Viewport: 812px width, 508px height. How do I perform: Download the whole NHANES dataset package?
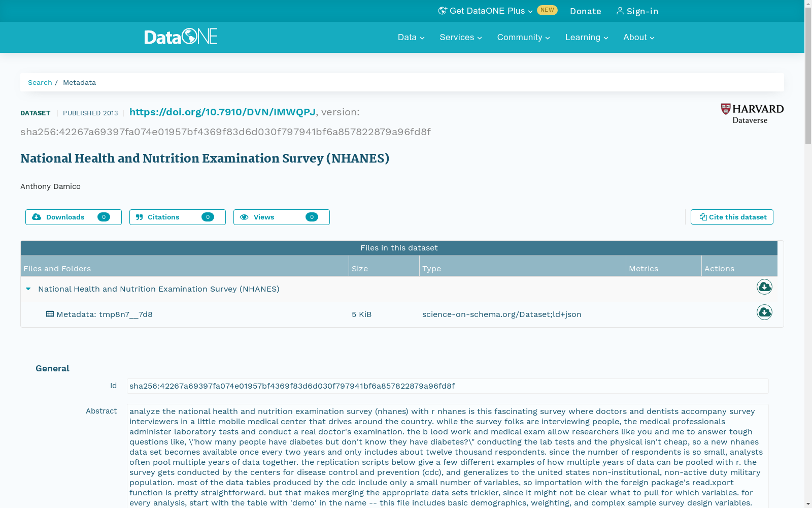pyautogui.click(x=764, y=287)
